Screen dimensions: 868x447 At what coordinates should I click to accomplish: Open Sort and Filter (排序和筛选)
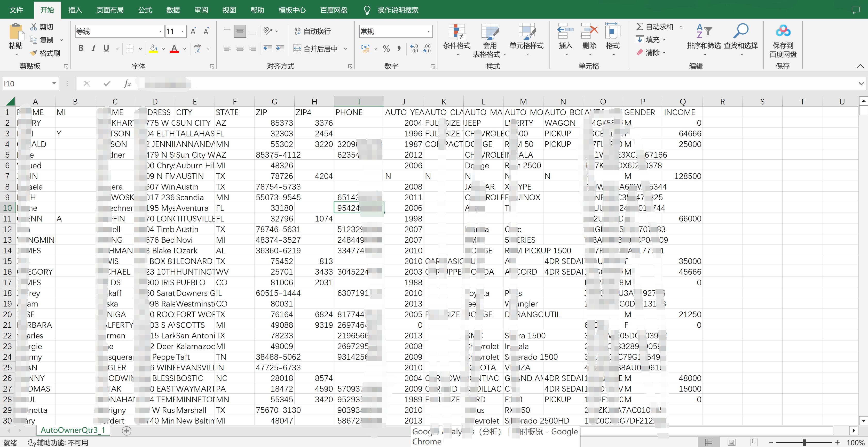click(704, 40)
